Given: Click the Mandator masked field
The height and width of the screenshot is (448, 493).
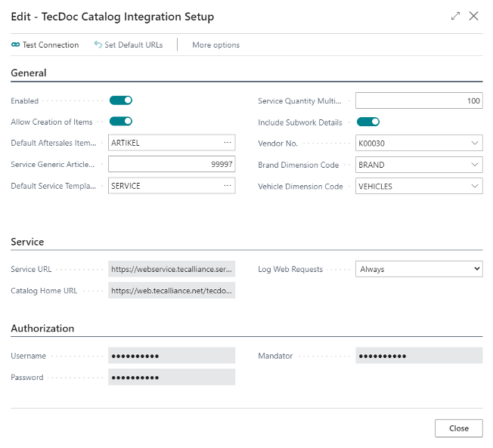Looking at the screenshot, I should pyautogui.click(x=419, y=356).
